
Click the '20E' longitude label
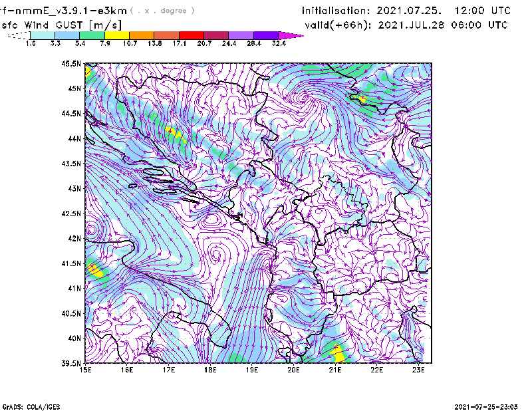[x=293, y=370]
